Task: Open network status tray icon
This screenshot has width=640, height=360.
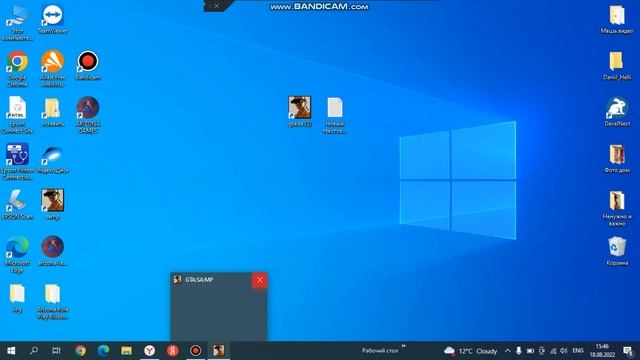Action: tap(553, 351)
